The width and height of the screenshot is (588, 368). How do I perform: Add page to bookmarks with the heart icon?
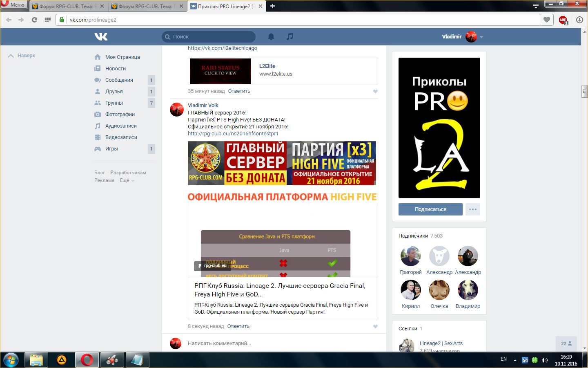point(547,20)
